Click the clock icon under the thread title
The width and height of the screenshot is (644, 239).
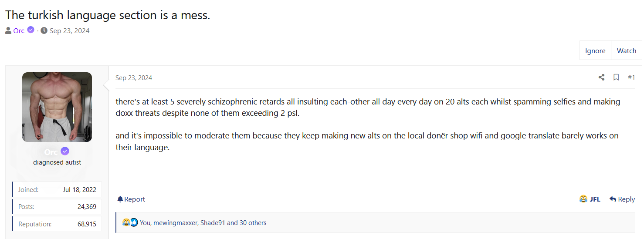click(44, 30)
